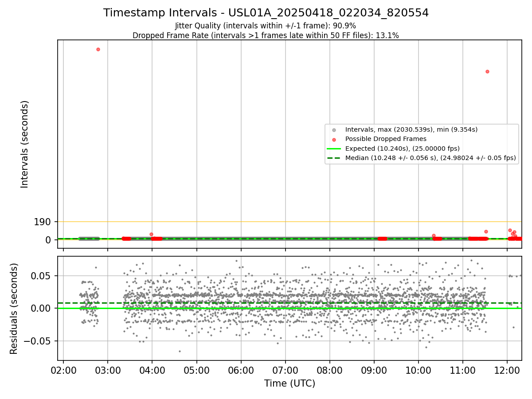Pick the '08:00' x-axis tick label
The image size is (532, 399).
330,370
